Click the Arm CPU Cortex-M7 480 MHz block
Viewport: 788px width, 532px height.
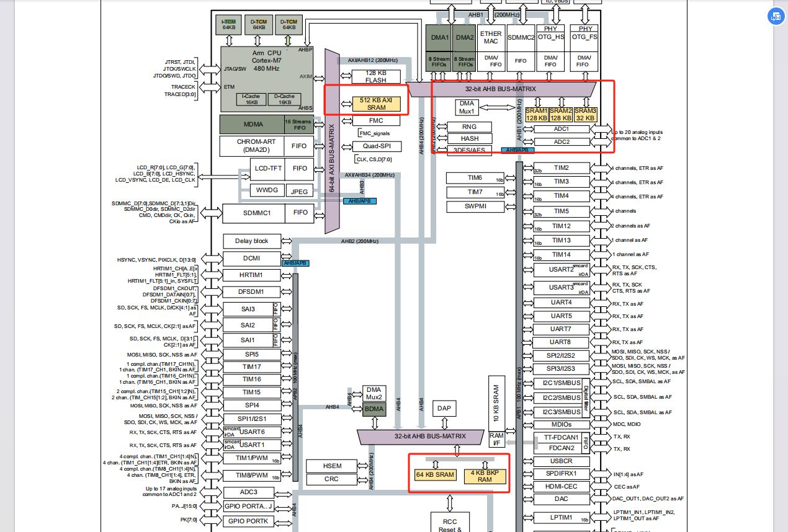[x=267, y=79]
